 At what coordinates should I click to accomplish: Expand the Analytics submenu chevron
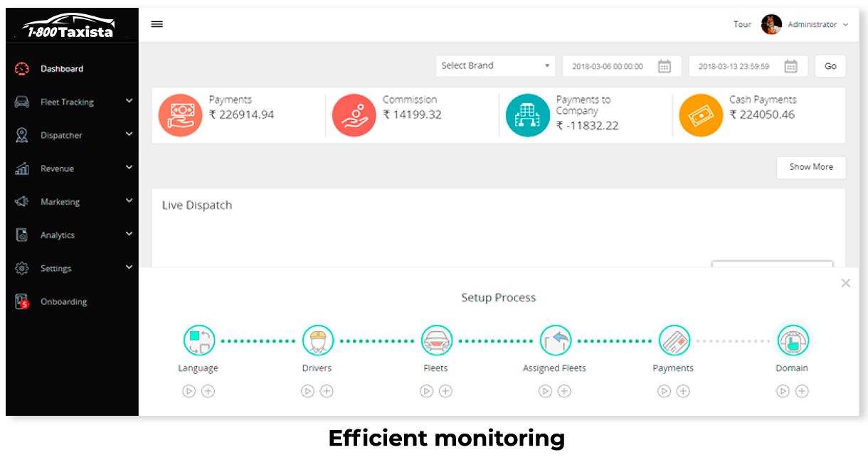pos(129,233)
